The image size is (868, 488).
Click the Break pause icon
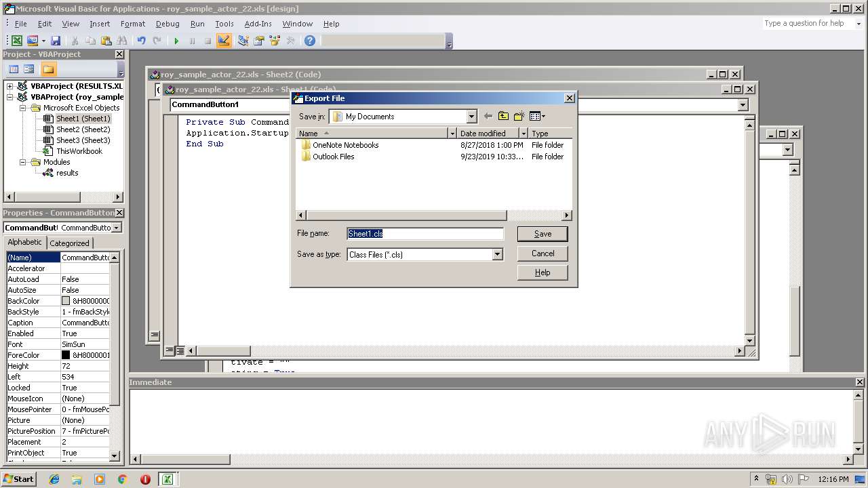pyautogui.click(x=192, y=41)
